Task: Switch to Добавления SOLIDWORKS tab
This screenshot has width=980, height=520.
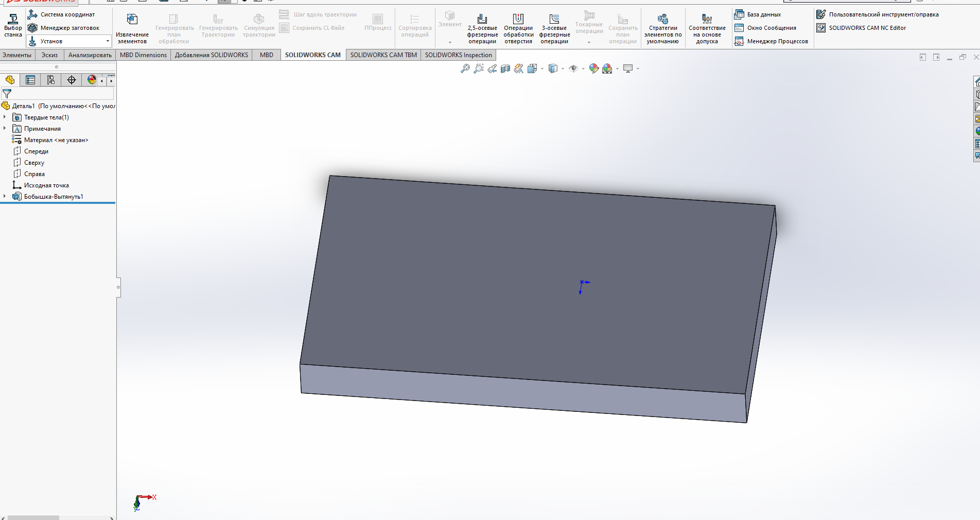Action: 212,55
